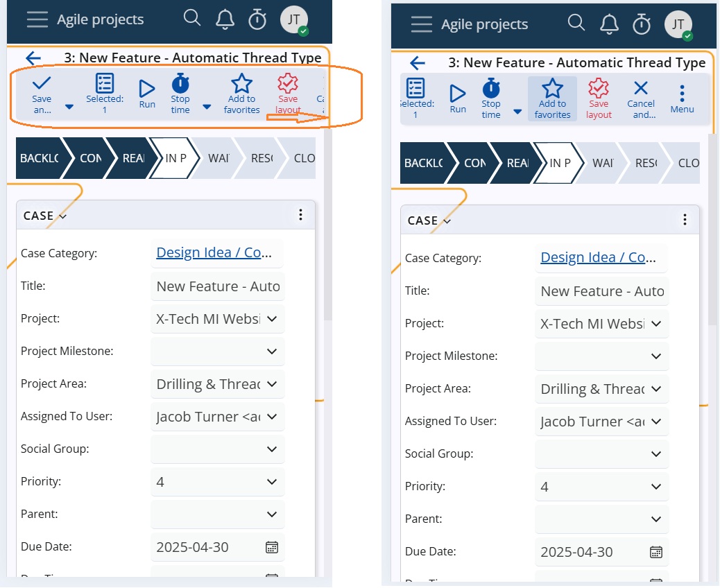Open JT user avatar in left screen

(294, 19)
